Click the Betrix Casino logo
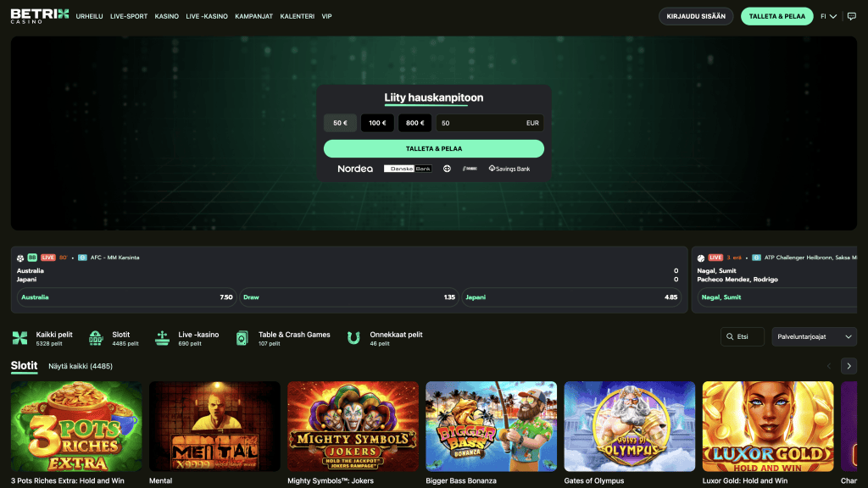Viewport: 868px width, 488px height. coord(40,16)
